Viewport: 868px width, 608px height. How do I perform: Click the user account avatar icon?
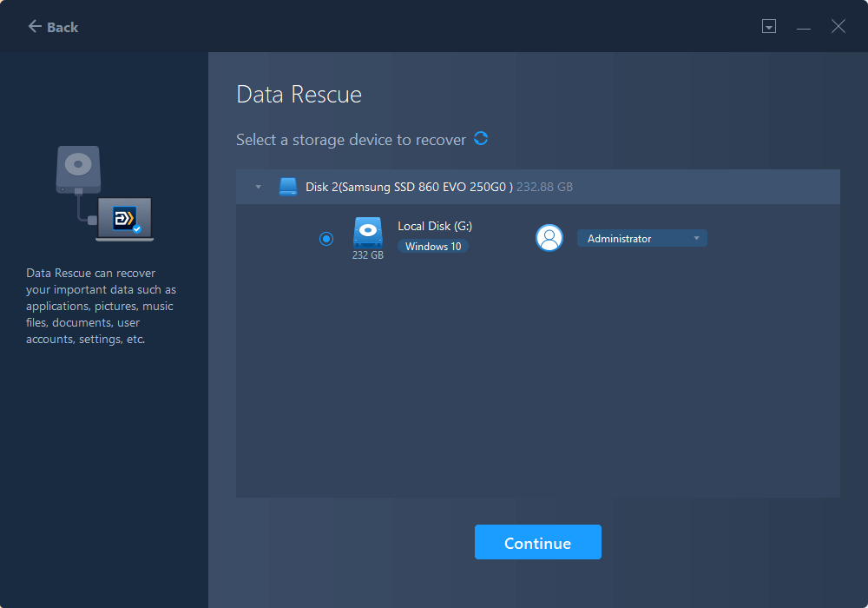549,238
